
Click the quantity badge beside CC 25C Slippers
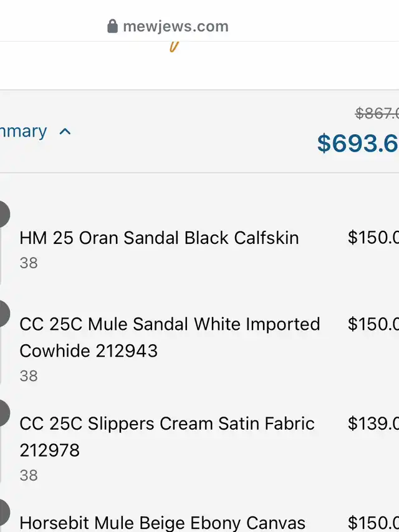(4, 413)
